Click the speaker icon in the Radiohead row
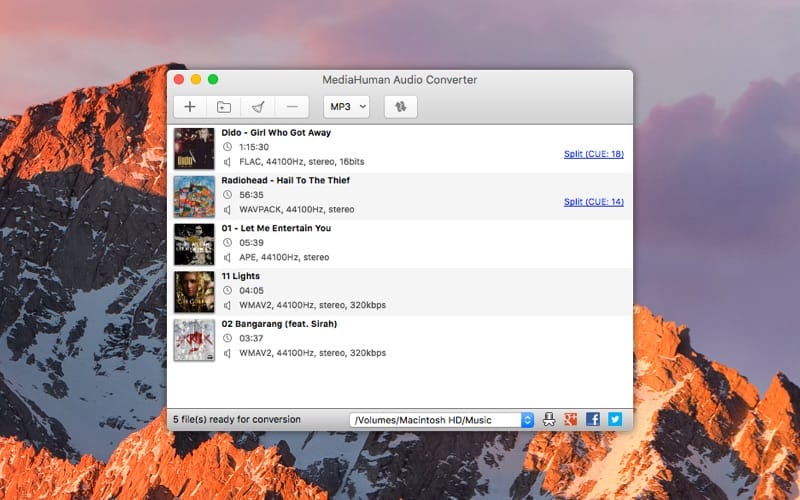 pyautogui.click(x=227, y=210)
